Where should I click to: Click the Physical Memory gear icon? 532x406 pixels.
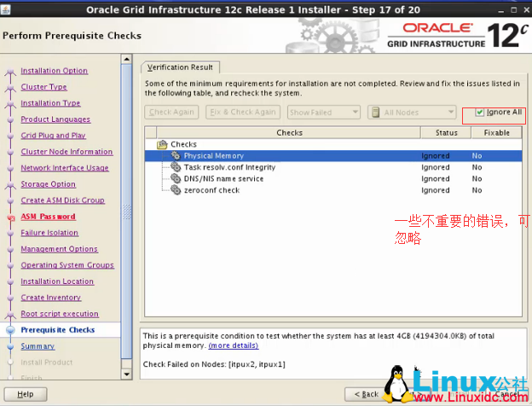coord(176,155)
